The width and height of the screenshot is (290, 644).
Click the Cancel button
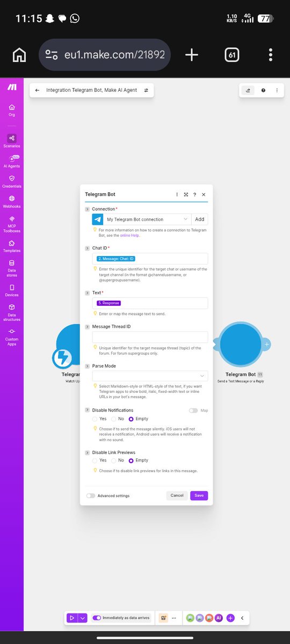tap(177, 495)
